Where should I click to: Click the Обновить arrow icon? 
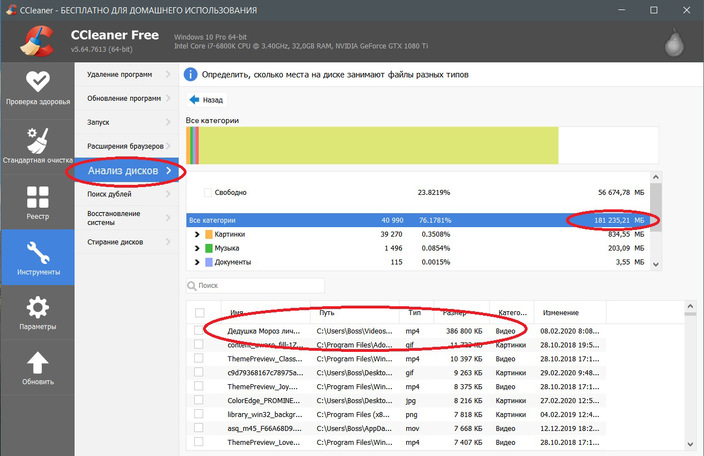[x=37, y=364]
